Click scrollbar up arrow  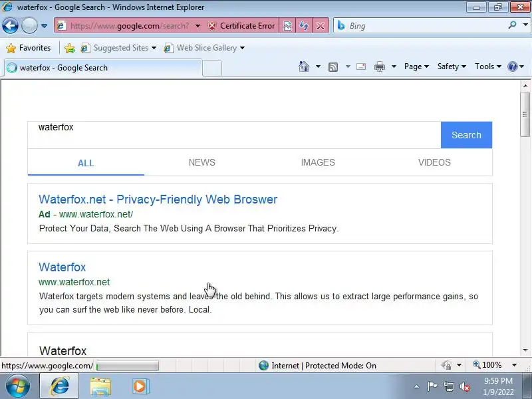coord(525,86)
